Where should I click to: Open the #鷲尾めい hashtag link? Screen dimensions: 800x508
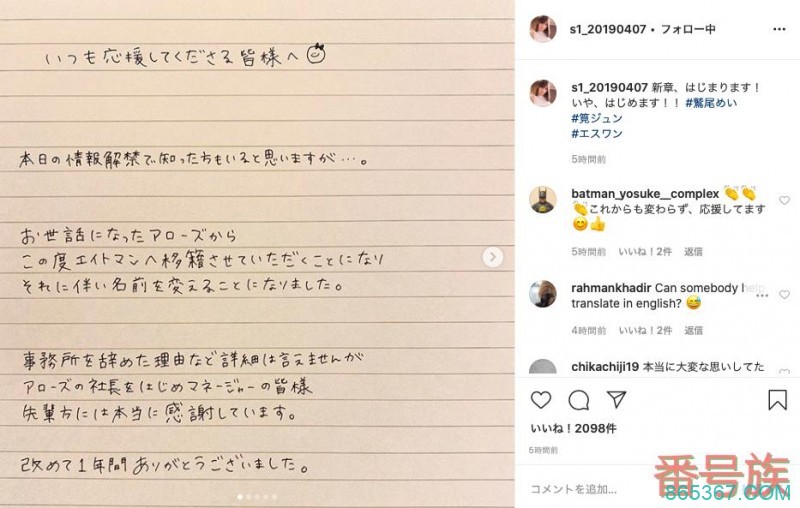711,103
